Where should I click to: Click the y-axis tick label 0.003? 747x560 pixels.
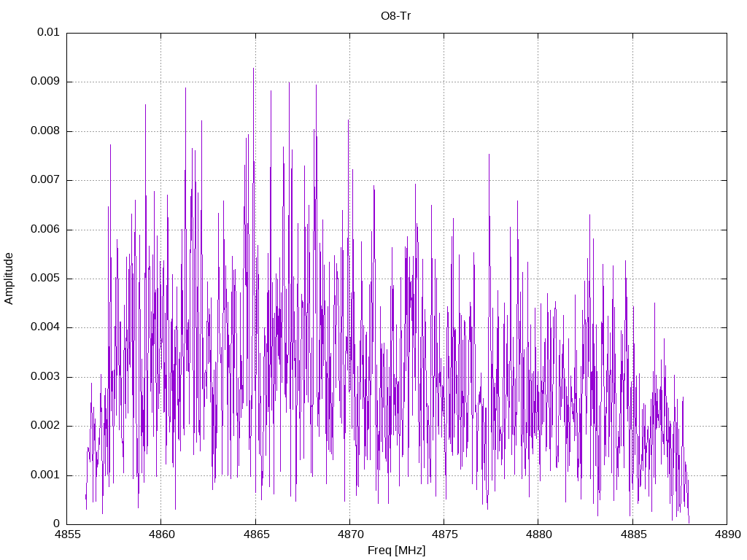click(45, 377)
